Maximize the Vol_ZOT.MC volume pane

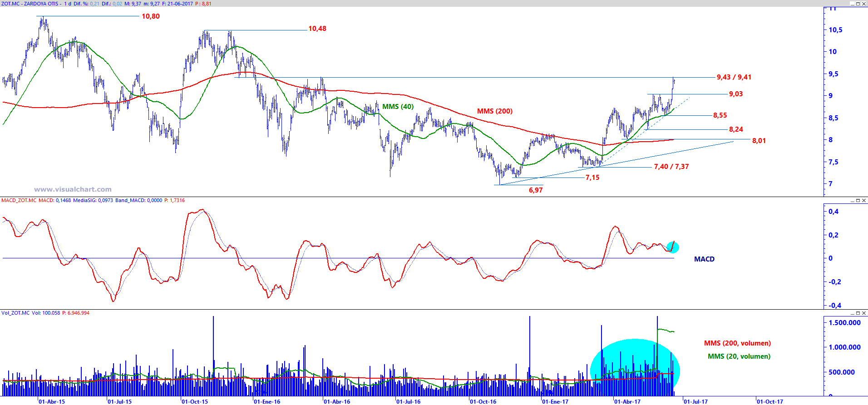pos(858,313)
